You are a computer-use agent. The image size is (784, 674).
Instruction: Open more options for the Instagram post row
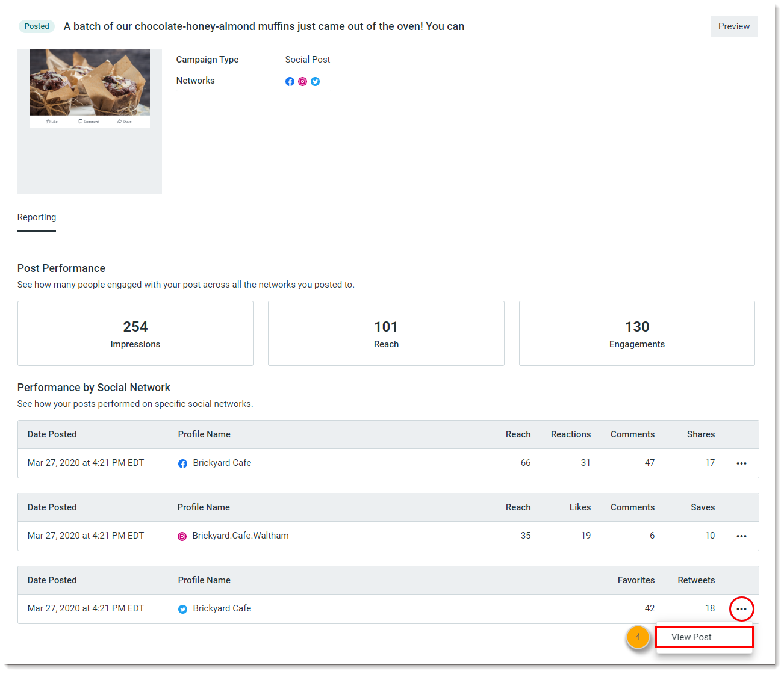pos(741,536)
